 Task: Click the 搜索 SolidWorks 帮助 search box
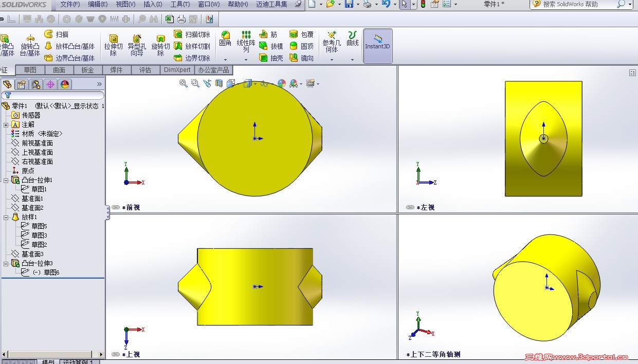(x=581, y=4)
